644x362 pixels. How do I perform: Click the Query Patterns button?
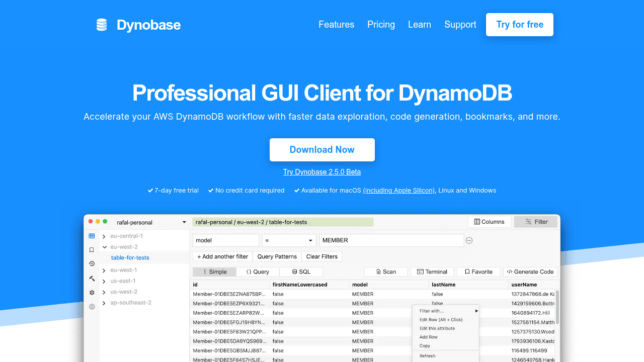277,256
